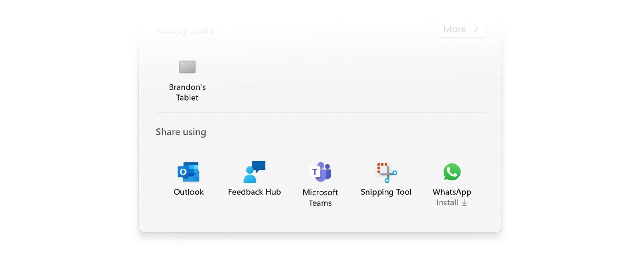The width and height of the screenshot is (644, 258).
Task: Open the More nearby share options
Action: point(461,29)
